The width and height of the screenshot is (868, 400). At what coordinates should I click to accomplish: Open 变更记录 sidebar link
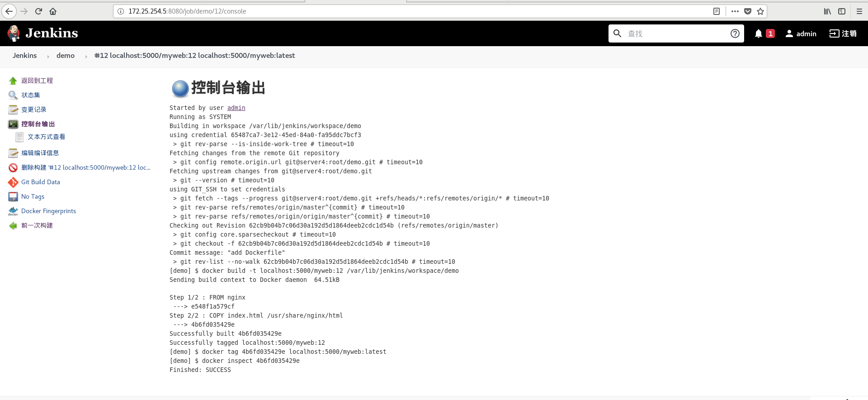(x=34, y=110)
